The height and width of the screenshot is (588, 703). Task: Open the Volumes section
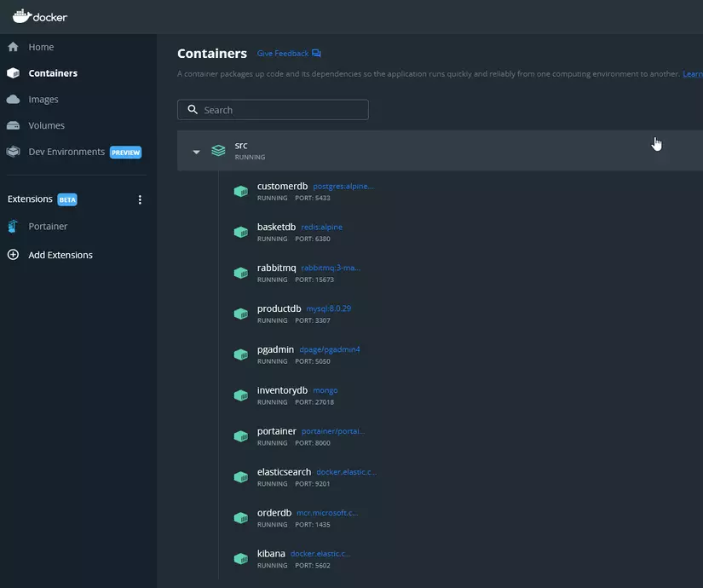pyautogui.click(x=46, y=125)
